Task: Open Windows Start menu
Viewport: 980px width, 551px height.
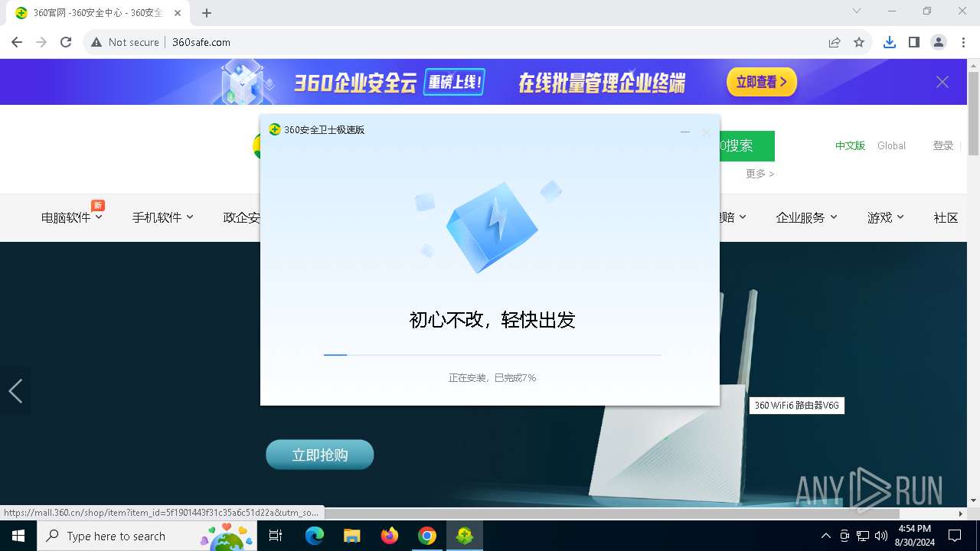Action: [18, 536]
